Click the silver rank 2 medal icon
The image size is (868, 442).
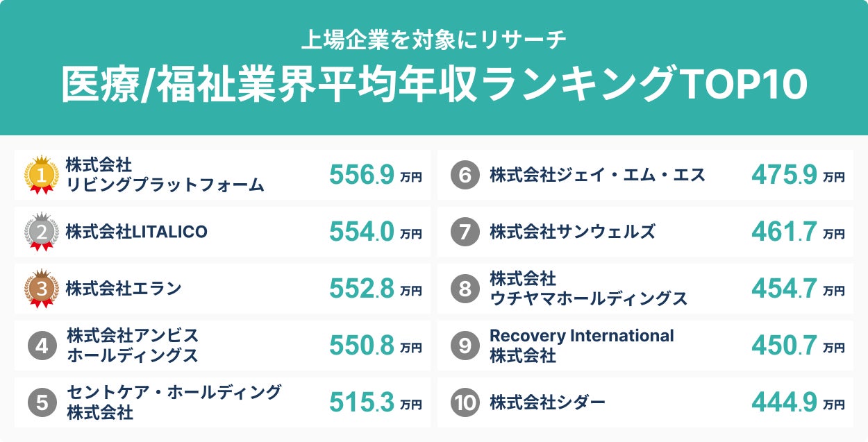(x=42, y=232)
